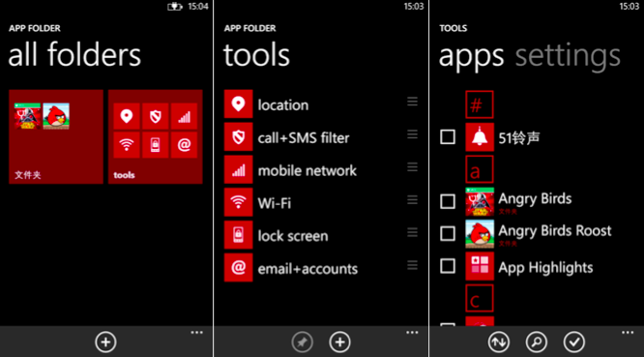Pin tools folder to start
644x357 pixels.
pos(303,342)
